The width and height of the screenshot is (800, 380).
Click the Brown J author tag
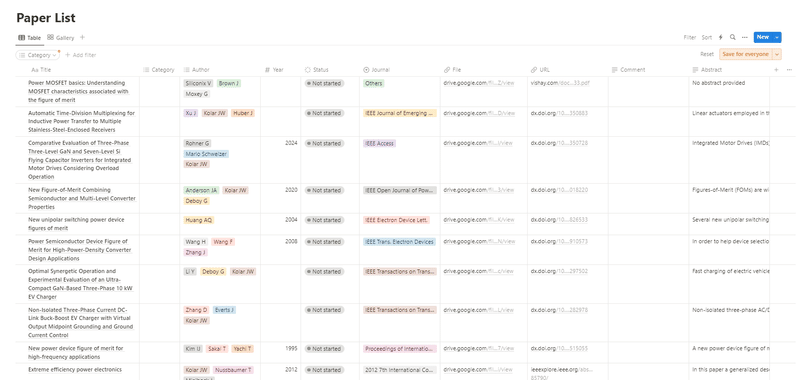(229, 83)
